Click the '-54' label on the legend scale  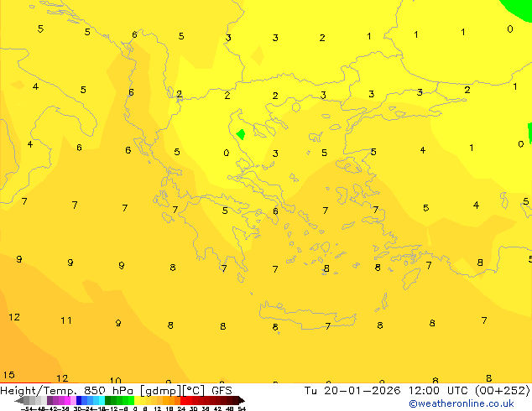(27, 408)
